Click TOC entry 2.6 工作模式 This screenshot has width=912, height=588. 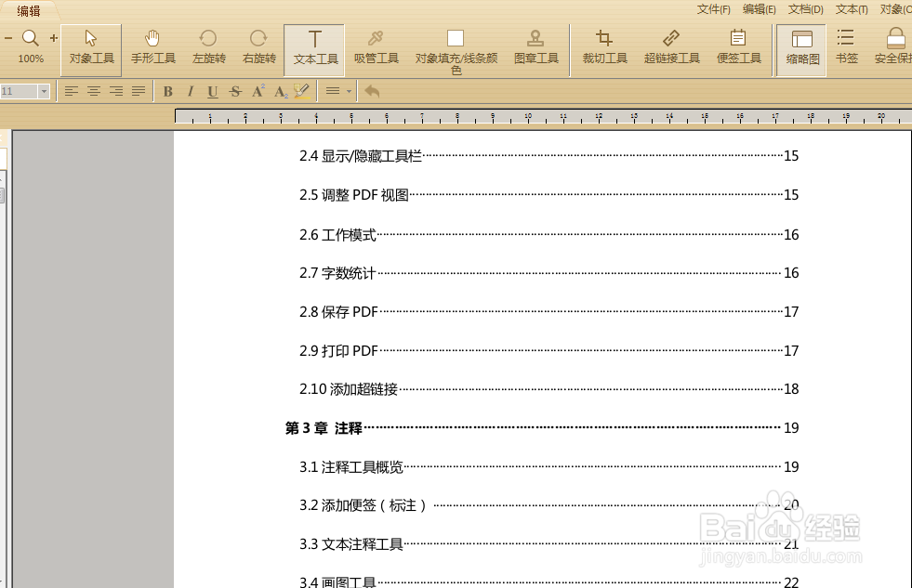(x=337, y=235)
